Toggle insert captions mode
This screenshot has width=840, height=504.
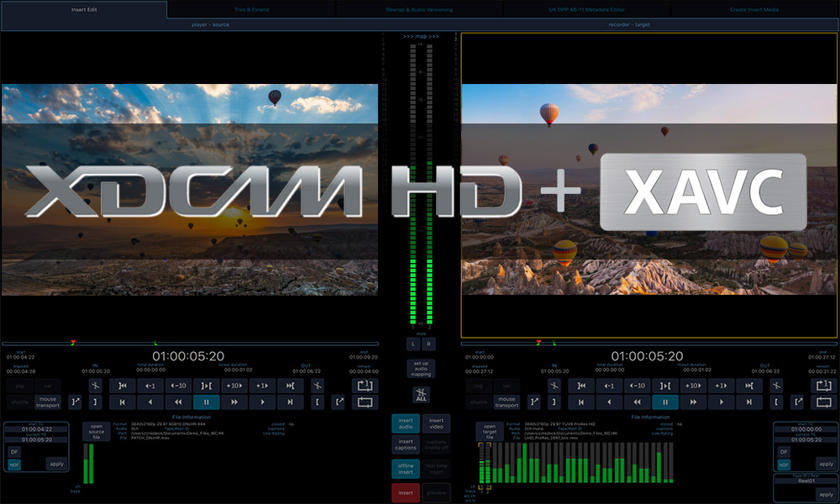click(406, 444)
